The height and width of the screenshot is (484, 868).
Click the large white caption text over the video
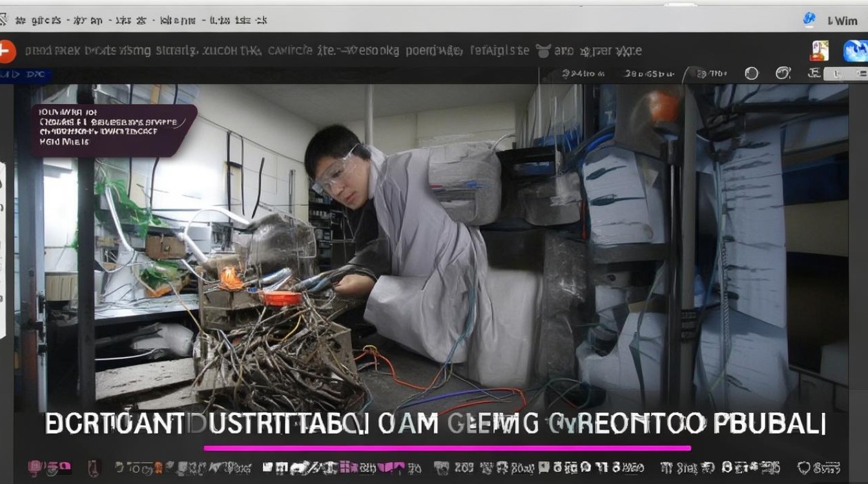coord(435,425)
